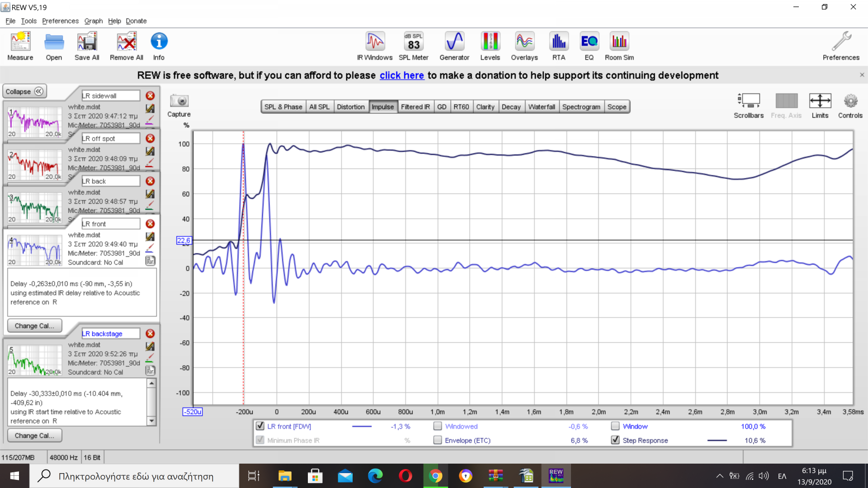Enable the Envelope (ETC) checkbox

438,440
